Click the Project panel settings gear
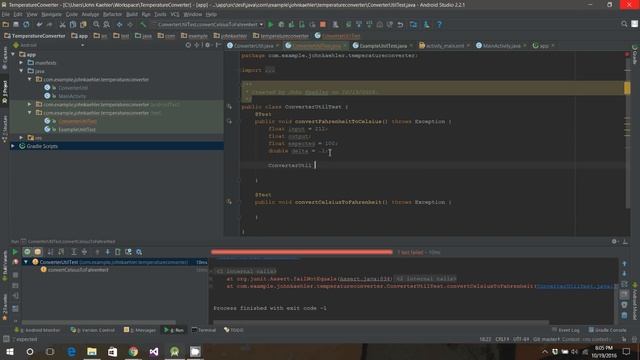The image size is (640, 360). pos(207,45)
